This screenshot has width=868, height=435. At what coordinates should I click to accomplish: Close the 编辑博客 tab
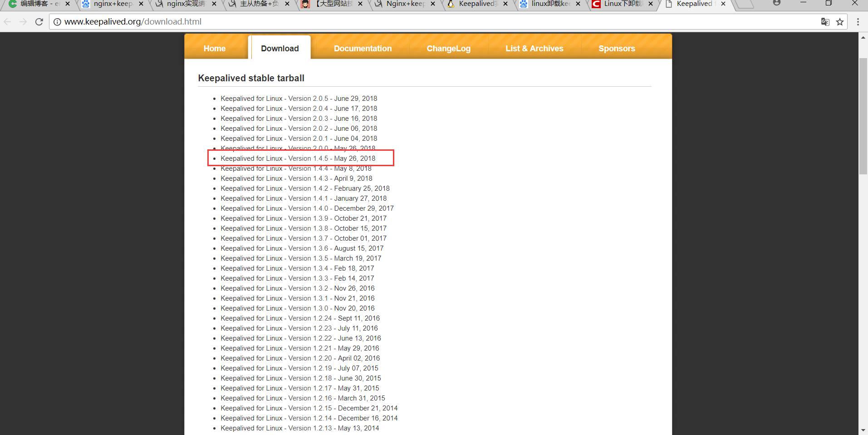68,4
